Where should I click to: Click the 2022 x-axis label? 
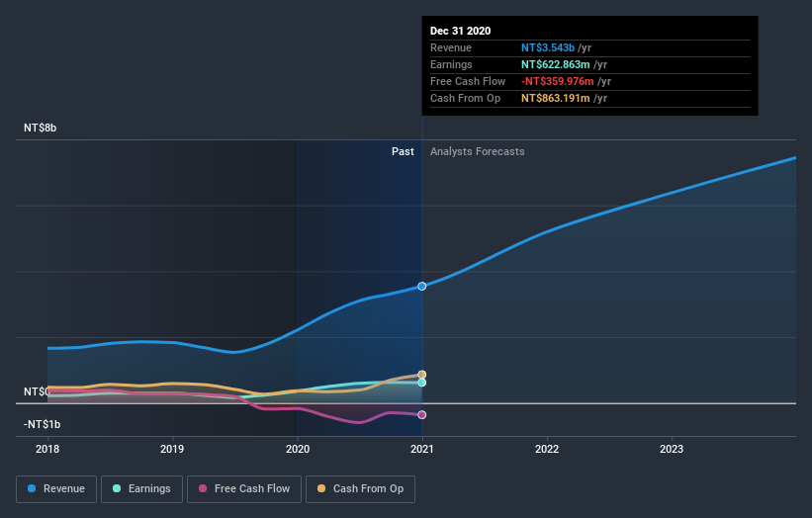547,449
